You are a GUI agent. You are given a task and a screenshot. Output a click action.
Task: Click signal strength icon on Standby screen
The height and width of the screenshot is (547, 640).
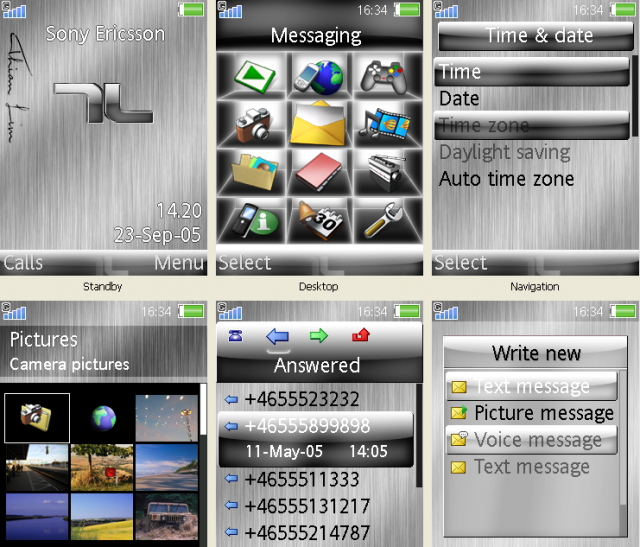tap(14, 10)
